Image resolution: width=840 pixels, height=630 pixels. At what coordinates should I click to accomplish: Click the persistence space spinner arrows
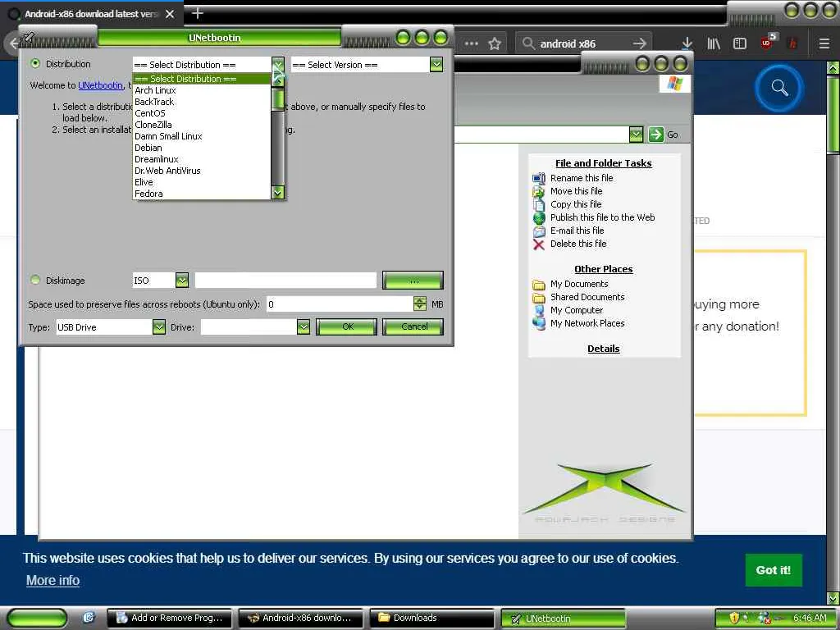click(420, 304)
